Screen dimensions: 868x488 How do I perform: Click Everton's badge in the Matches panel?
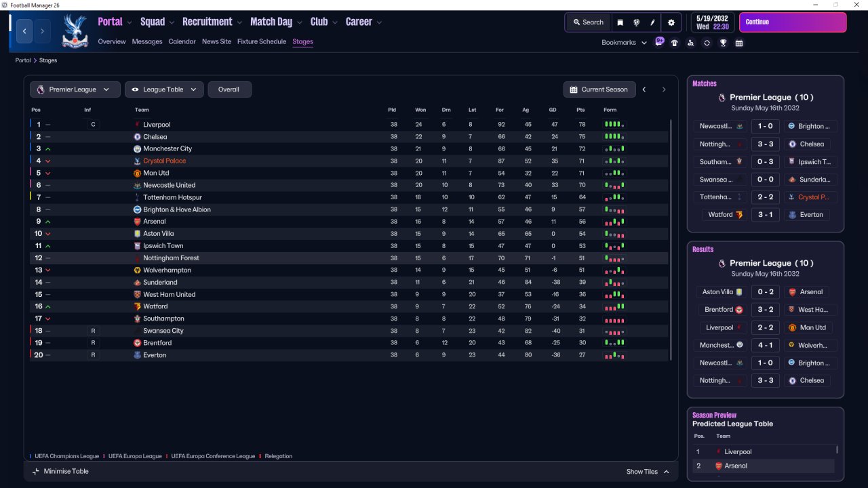pos(791,215)
